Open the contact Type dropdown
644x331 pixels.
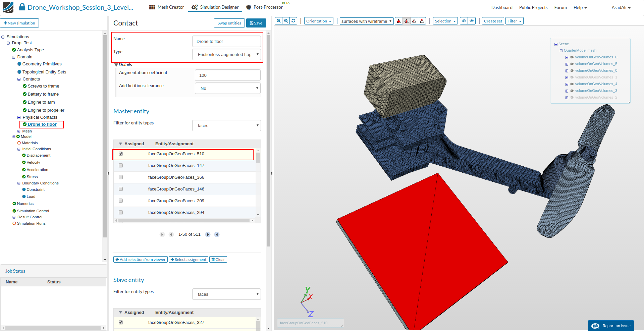[x=226, y=54]
